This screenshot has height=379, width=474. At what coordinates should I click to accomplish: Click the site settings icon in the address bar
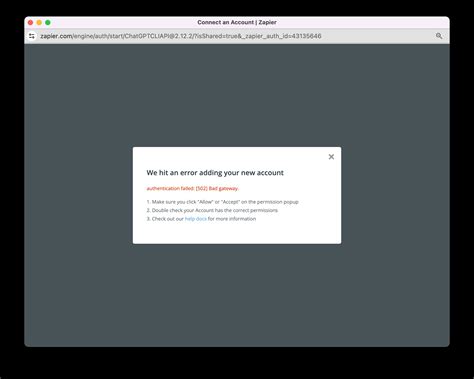coord(32,36)
